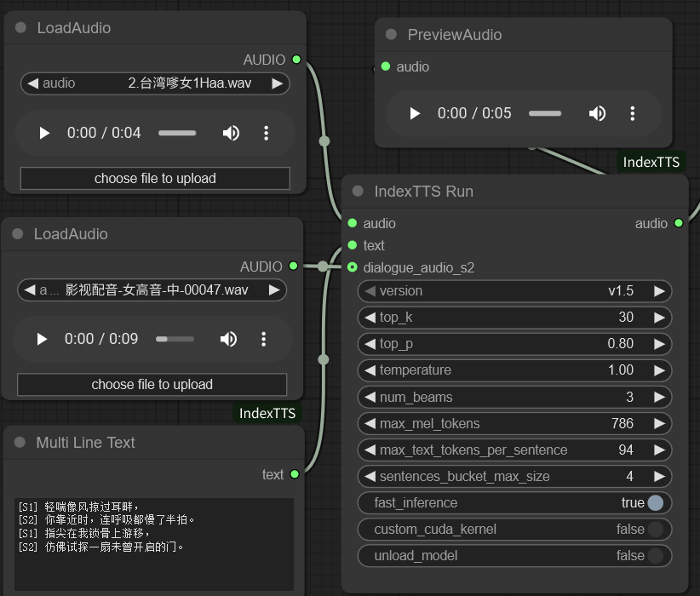
Task: Enable the custom_cuda_kernel toggle
Action: click(x=654, y=530)
